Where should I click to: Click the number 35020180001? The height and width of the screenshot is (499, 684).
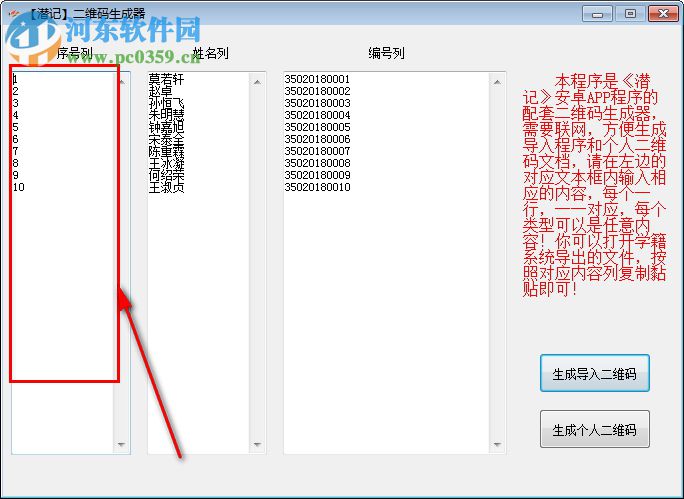317,79
